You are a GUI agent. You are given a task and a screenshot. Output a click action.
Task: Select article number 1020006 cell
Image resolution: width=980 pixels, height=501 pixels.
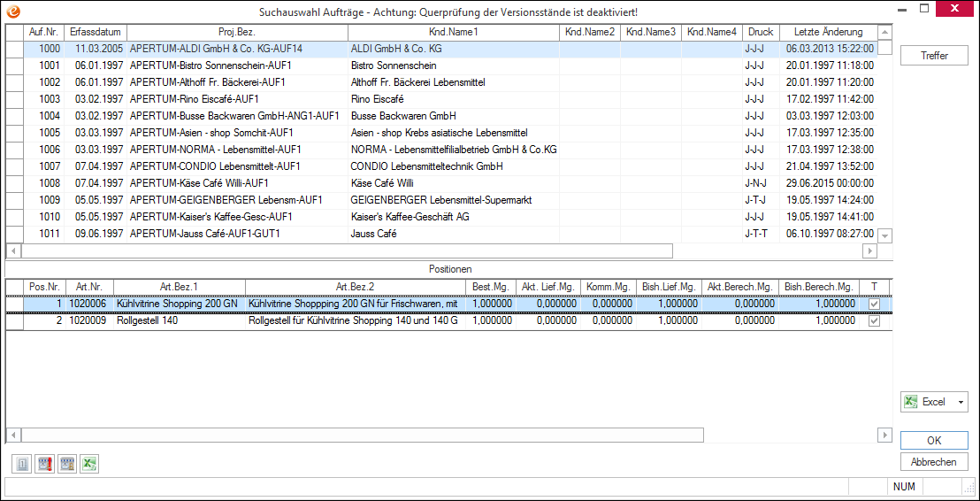[90, 304]
